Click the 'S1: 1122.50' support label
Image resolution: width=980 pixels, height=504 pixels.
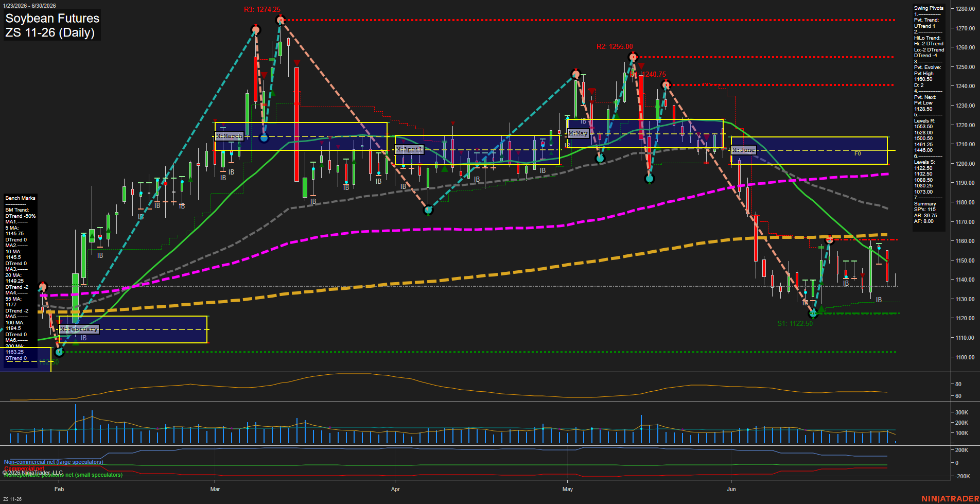coord(795,323)
